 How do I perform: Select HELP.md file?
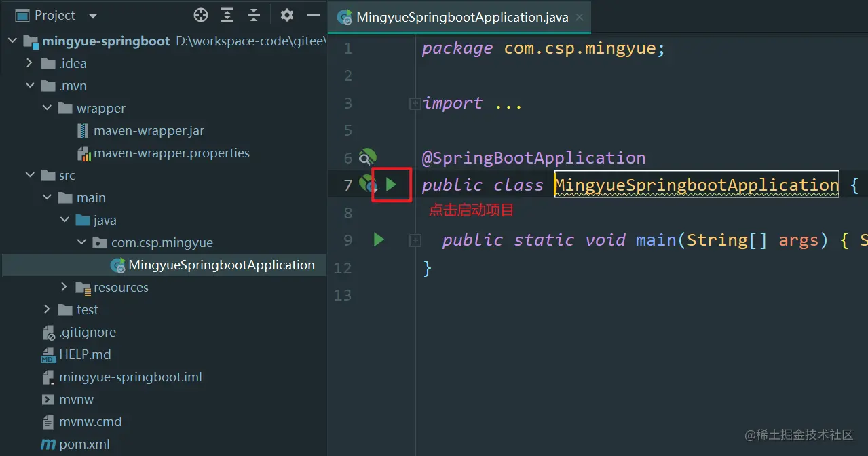tap(85, 354)
